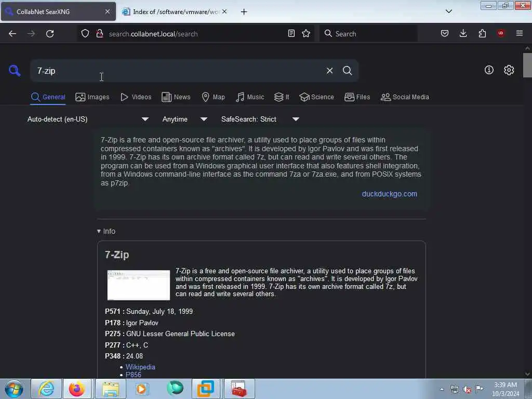This screenshot has height=399, width=532.
Task: Click into the 7-zip search query field
Action: coord(178,71)
